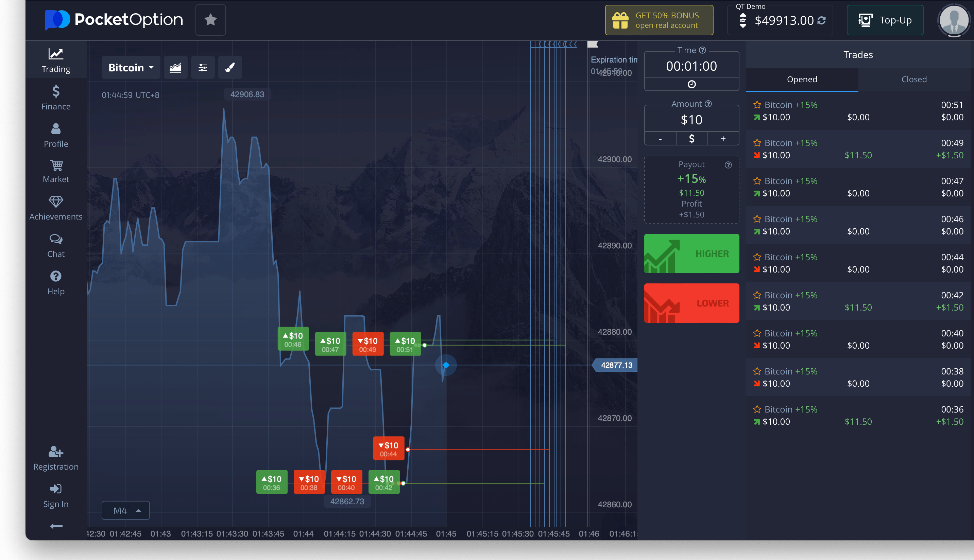Click the Amount help question mark
Image resolution: width=974 pixels, height=560 pixels.
tap(708, 104)
